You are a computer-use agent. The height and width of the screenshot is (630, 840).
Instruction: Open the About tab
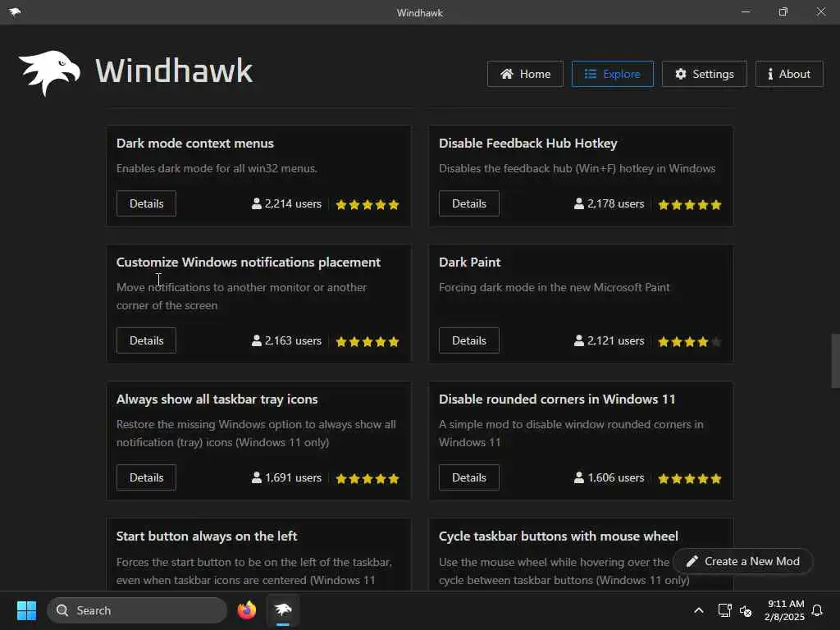(x=789, y=74)
